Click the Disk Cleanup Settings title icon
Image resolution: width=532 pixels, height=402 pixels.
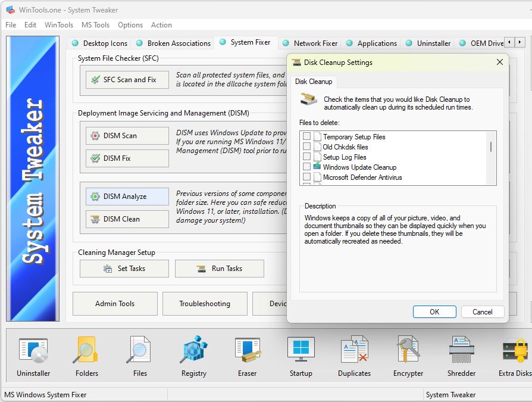(296, 63)
